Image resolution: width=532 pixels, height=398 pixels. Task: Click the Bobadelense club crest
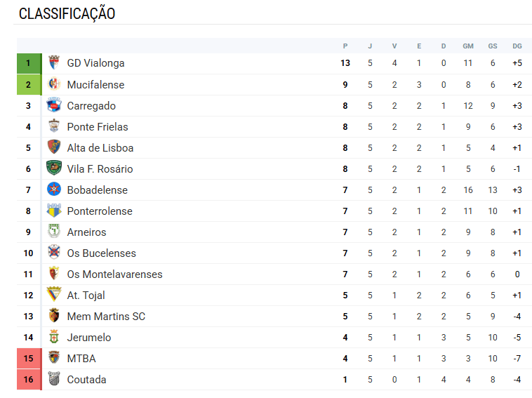pyautogui.click(x=54, y=190)
